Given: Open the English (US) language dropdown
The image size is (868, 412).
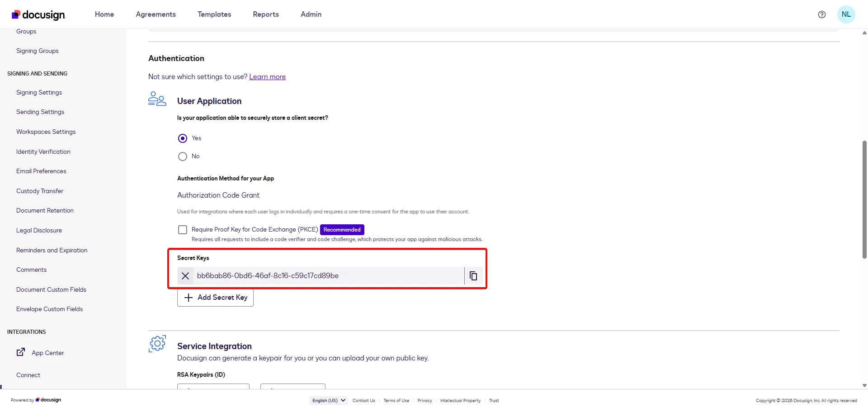Looking at the screenshot, I should click(328, 401).
